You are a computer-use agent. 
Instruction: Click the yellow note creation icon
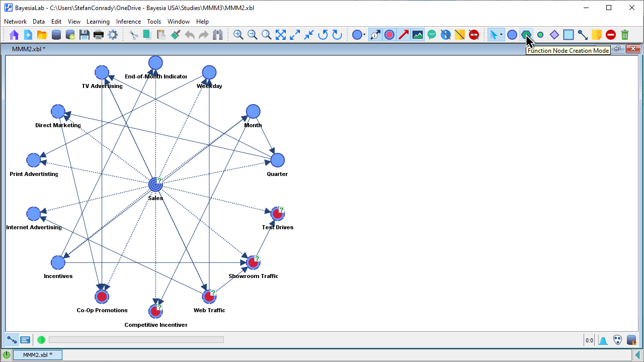pyautogui.click(x=596, y=35)
